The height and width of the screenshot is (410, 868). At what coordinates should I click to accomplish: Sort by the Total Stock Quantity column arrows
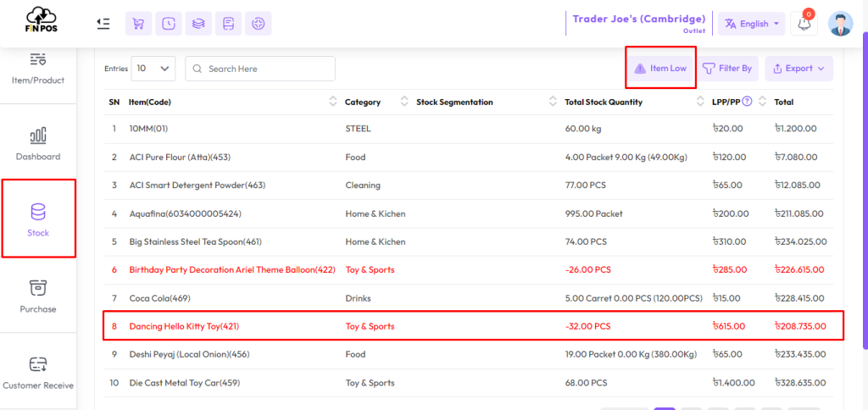[700, 102]
